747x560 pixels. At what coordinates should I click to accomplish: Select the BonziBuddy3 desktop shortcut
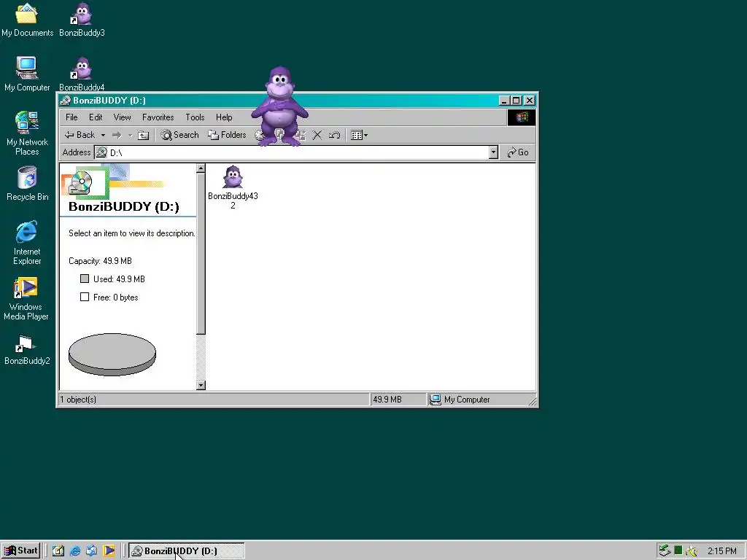point(82,19)
